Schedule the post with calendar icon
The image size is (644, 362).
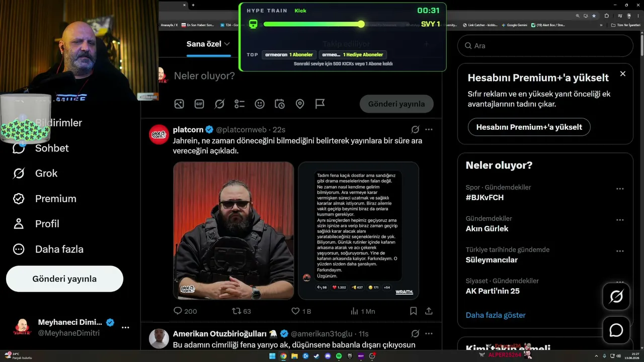click(280, 104)
